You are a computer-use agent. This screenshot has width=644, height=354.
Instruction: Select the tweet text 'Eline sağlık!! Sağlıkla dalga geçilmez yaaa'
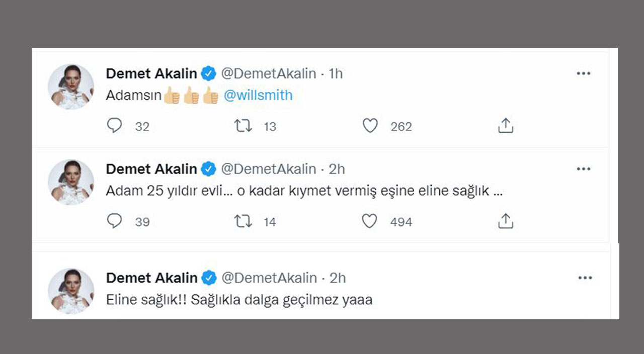coord(239,299)
